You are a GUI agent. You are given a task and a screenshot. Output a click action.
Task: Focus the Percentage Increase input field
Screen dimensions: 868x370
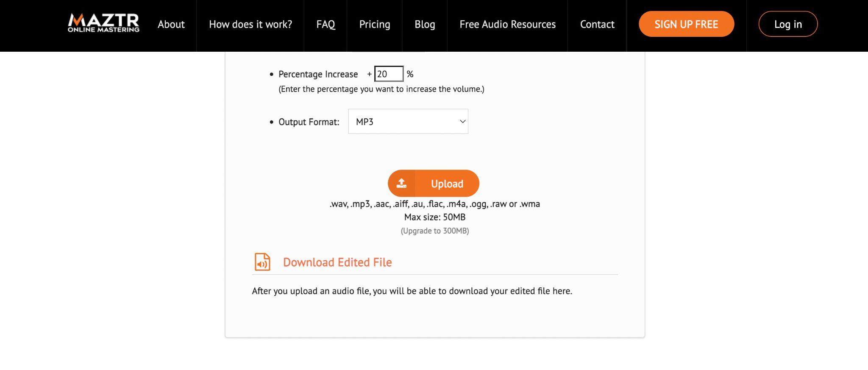tap(389, 74)
